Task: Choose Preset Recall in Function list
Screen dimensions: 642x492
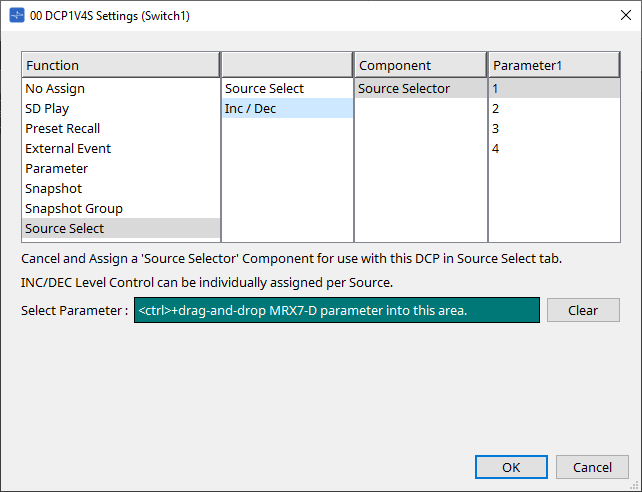Action: point(121,129)
